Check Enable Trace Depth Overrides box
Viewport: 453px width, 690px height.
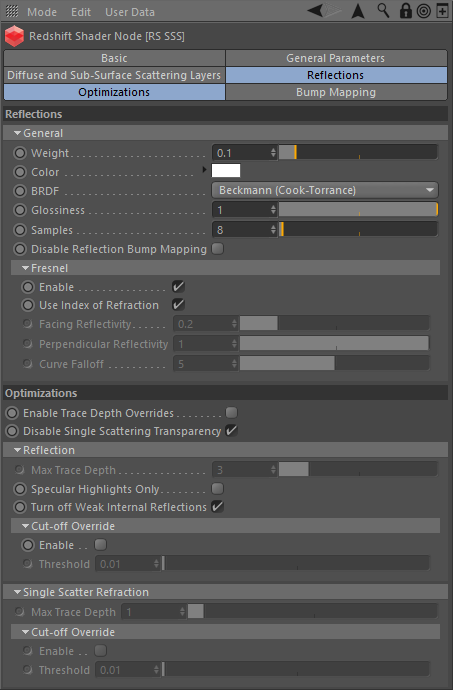tap(232, 412)
